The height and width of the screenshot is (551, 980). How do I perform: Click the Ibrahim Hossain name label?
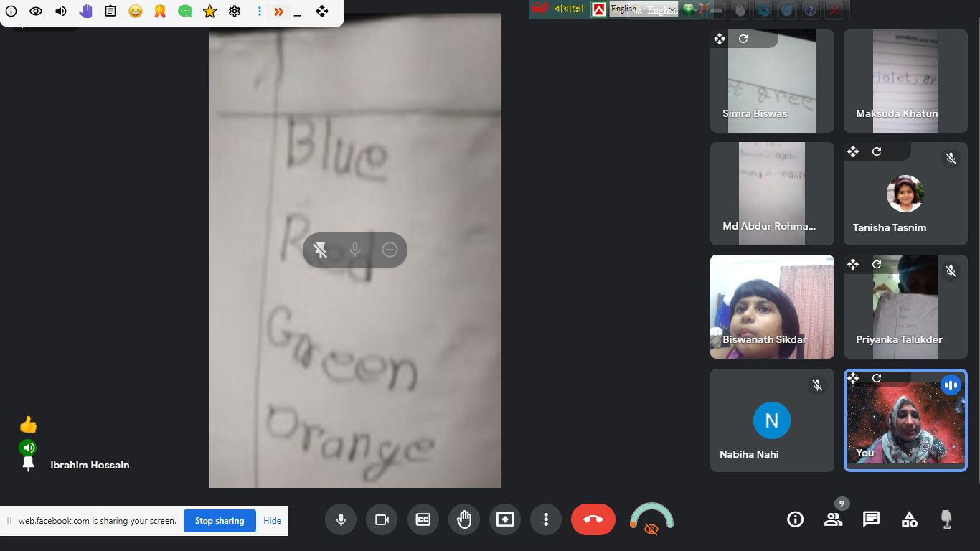pos(90,465)
